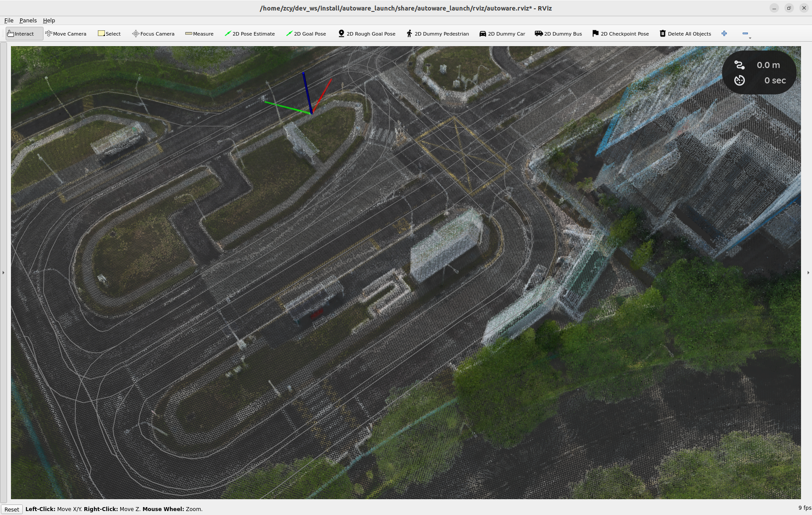The height and width of the screenshot is (515, 812).
Task: Choose the Select tool
Action: [x=109, y=34]
